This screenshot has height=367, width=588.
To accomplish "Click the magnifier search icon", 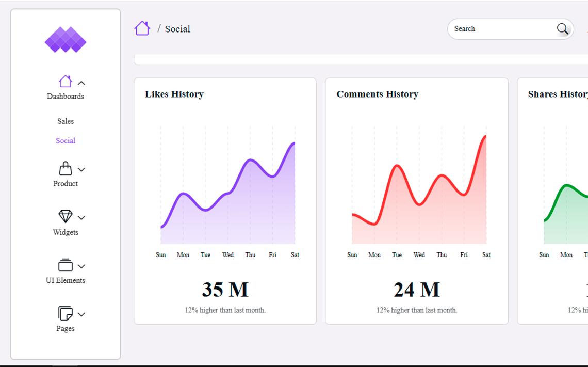I will pyautogui.click(x=563, y=28).
